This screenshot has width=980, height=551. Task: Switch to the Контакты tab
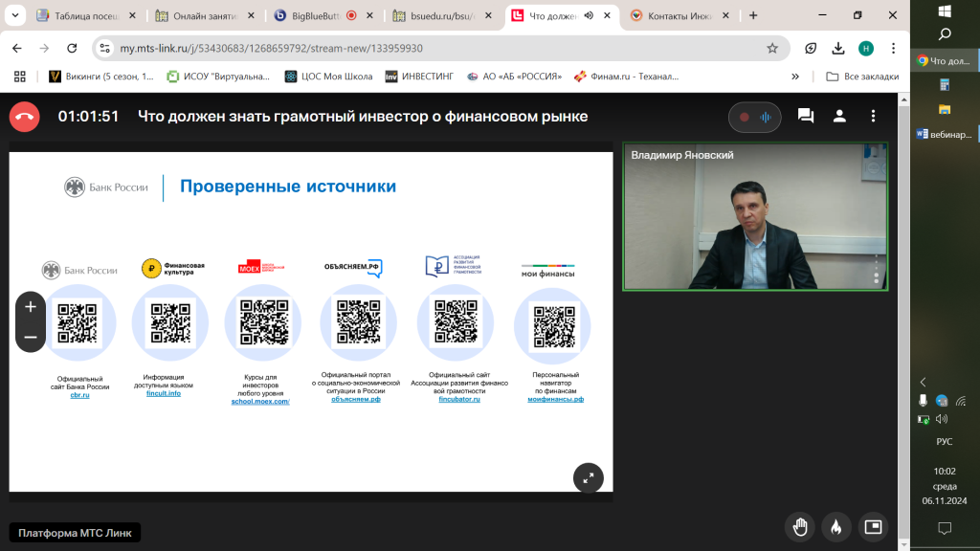click(x=680, y=15)
